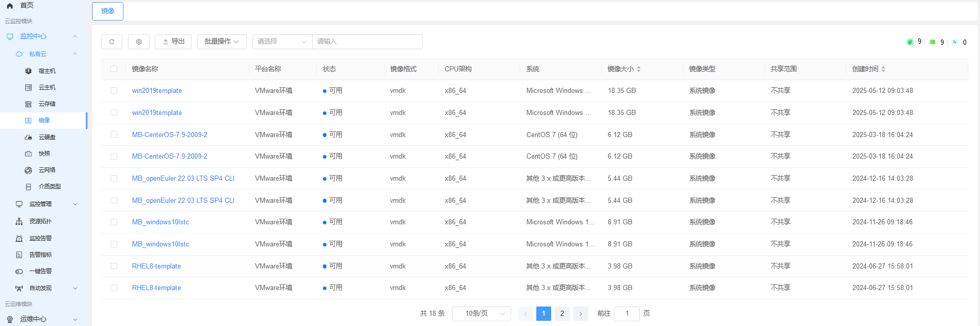Open 云存储 via its sidebar icon
980x326 pixels.
click(x=28, y=104)
